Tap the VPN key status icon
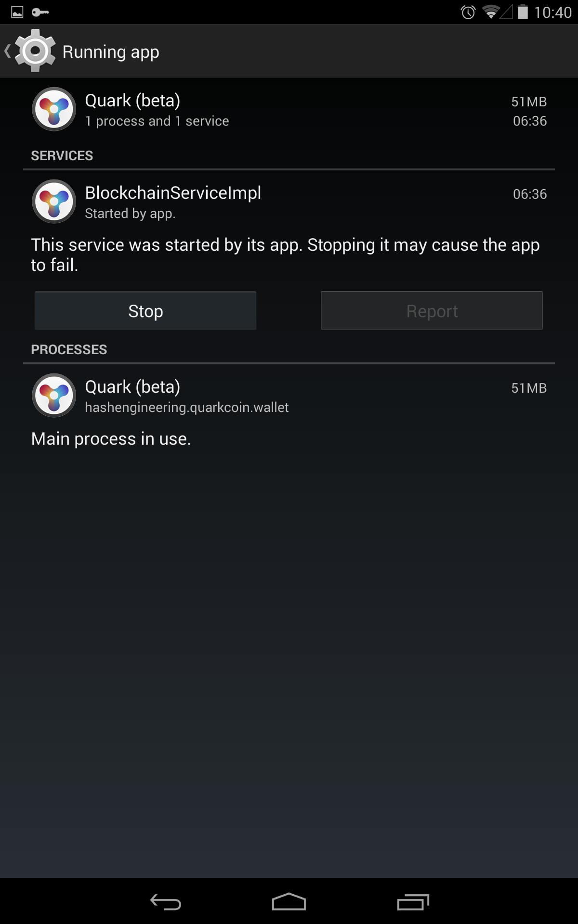The image size is (578, 924). point(40,12)
